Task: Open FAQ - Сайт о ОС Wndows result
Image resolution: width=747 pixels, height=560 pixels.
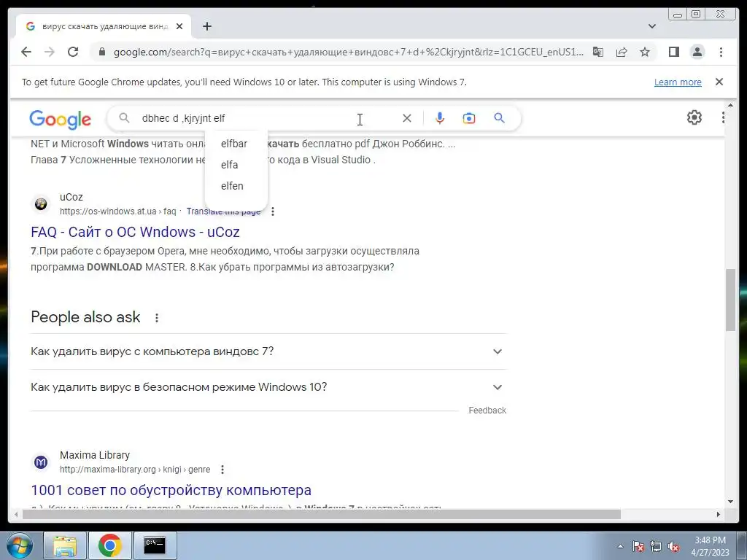Action: pyautogui.click(x=135, y=232)
